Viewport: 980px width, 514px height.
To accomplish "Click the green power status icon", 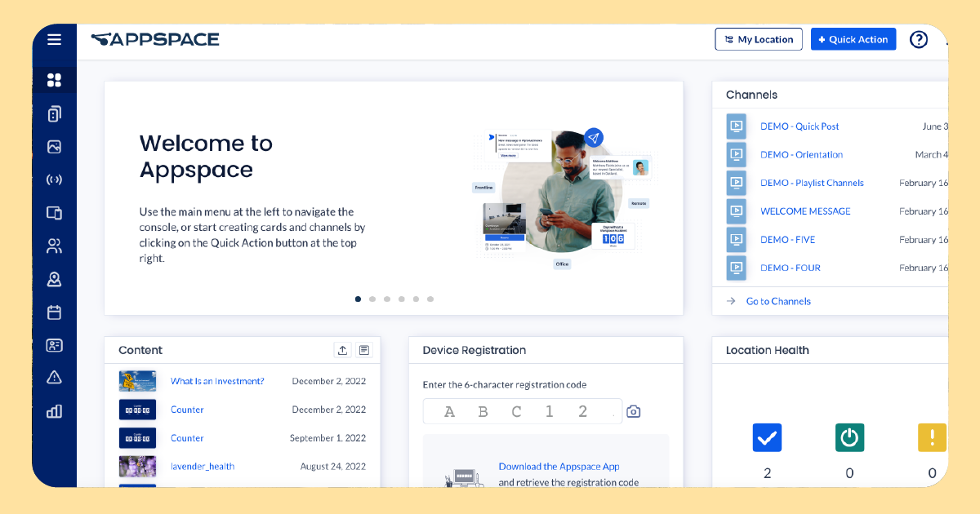I will pyautogui.click(x=849, y=437).
